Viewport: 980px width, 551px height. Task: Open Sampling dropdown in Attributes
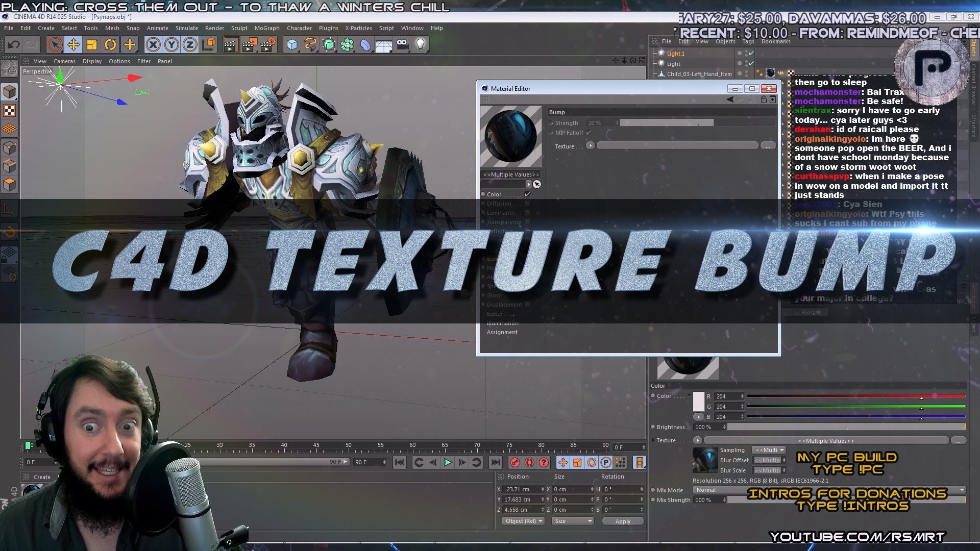tap(770, 450)
